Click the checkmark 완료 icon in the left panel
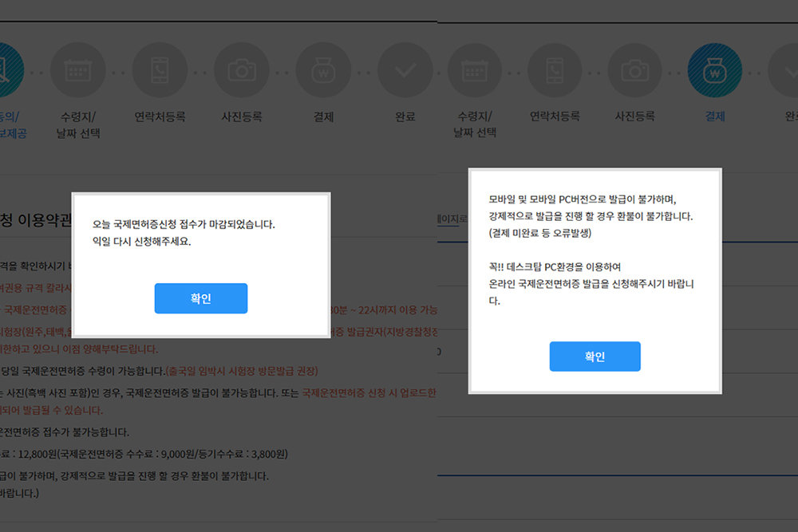 (x=405, y=70)
